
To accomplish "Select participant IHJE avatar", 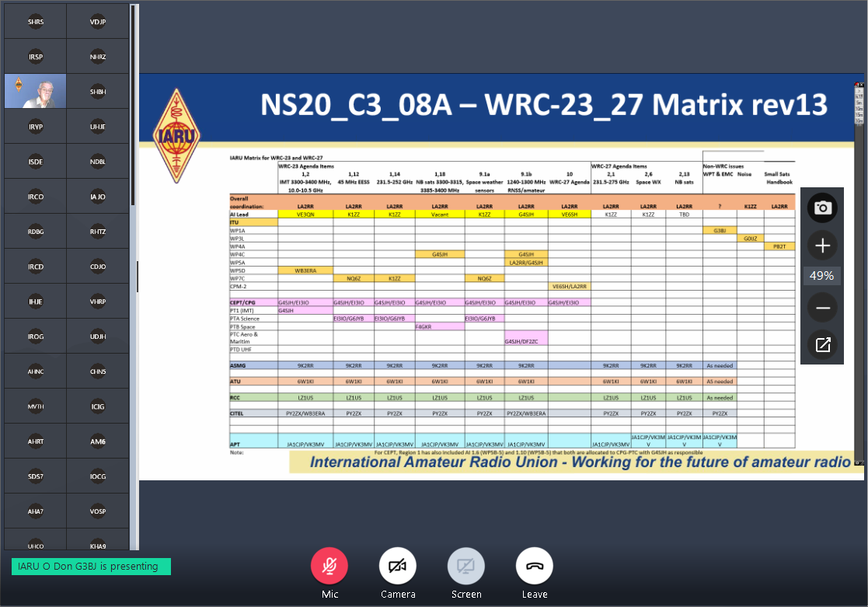I will 36,302.
